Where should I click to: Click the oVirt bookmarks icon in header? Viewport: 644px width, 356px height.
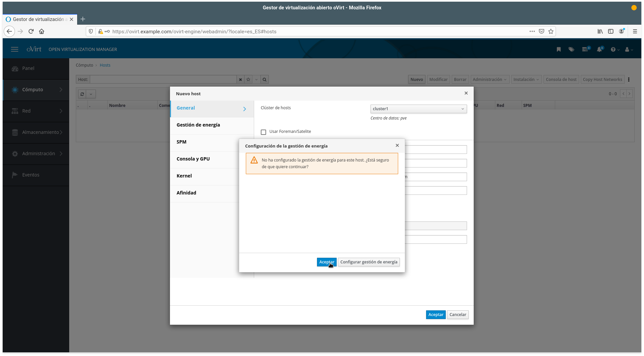pyautogui.click(x=559, y=49)
